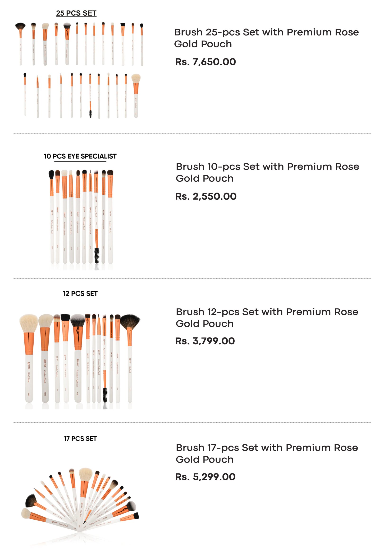
Task: Open Brush 10-pcs Set product title
Action: (x=267, y=172)
